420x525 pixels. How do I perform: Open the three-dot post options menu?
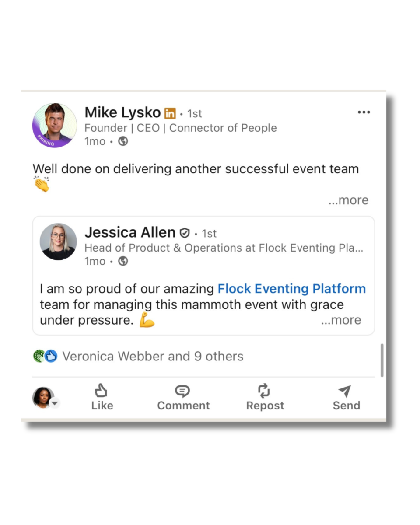coord(364,112)
